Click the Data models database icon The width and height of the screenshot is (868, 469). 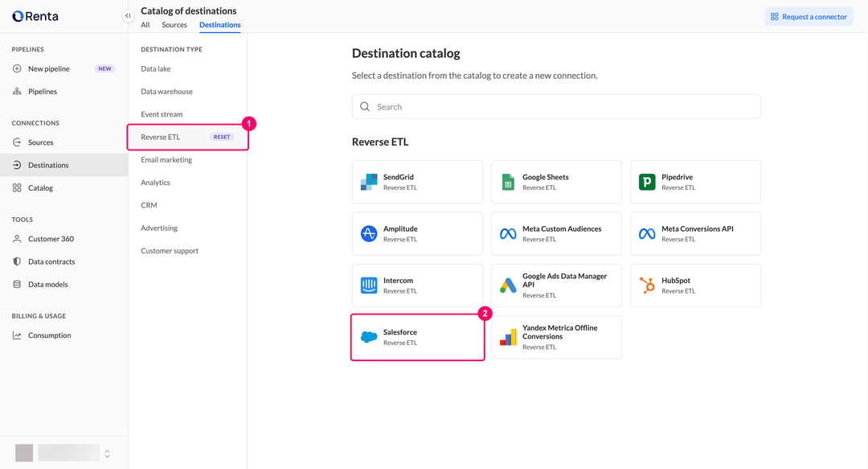(17, 285)
